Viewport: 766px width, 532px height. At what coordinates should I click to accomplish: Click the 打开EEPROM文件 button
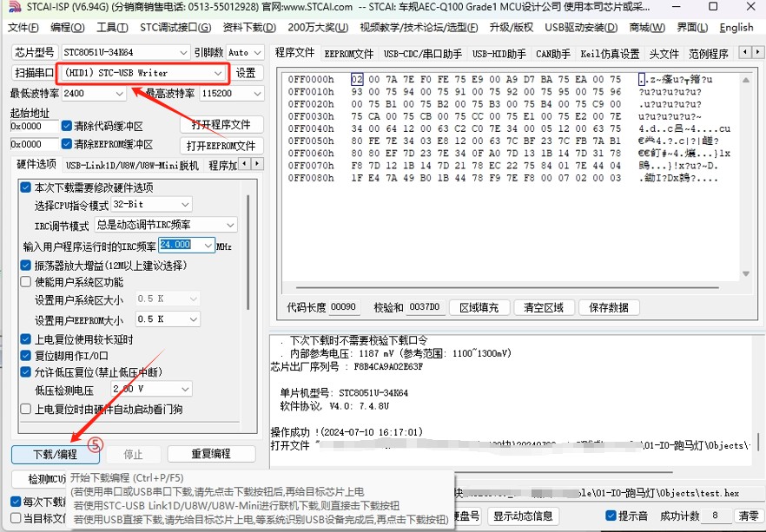coord(221,146)
